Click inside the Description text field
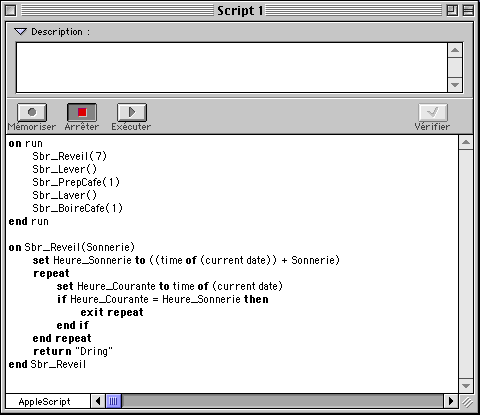 232,67
